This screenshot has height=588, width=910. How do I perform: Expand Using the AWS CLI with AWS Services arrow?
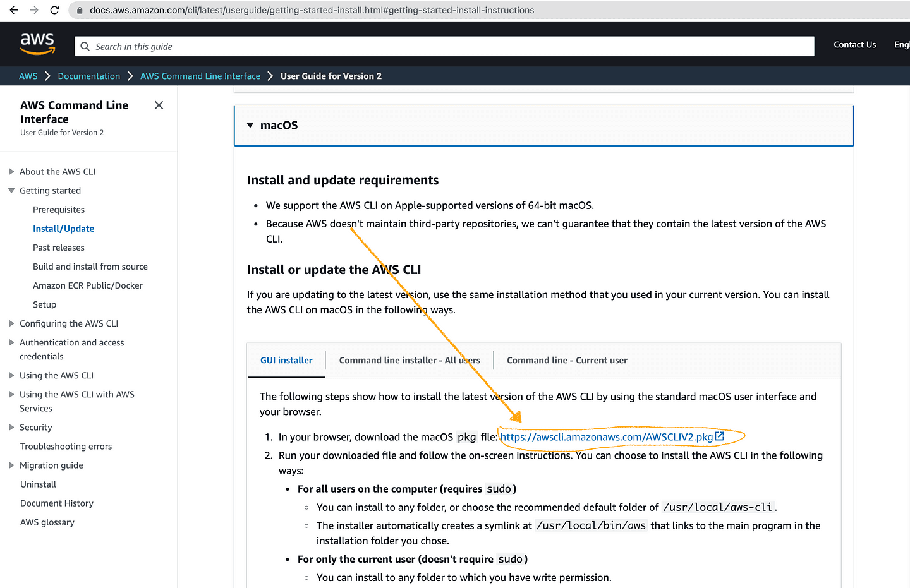tap(11, 394)
